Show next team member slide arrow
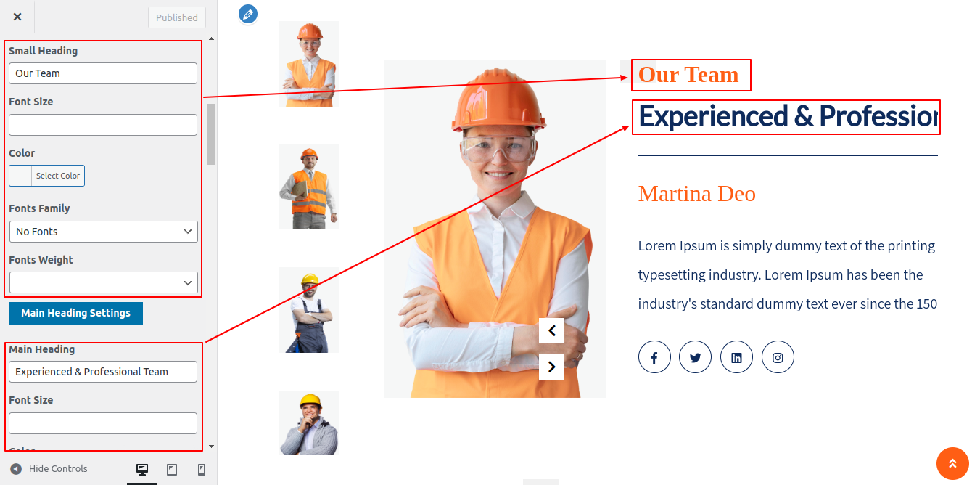The width and height of the screenshot is (980, 485). [551, 367]
